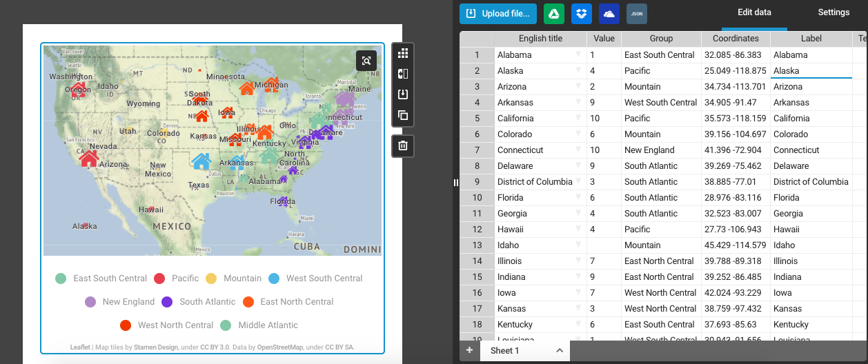This screenshot has height=364, width=868.
Task: Open dropdown arrow in California title cell
Action: click(579, 118)
